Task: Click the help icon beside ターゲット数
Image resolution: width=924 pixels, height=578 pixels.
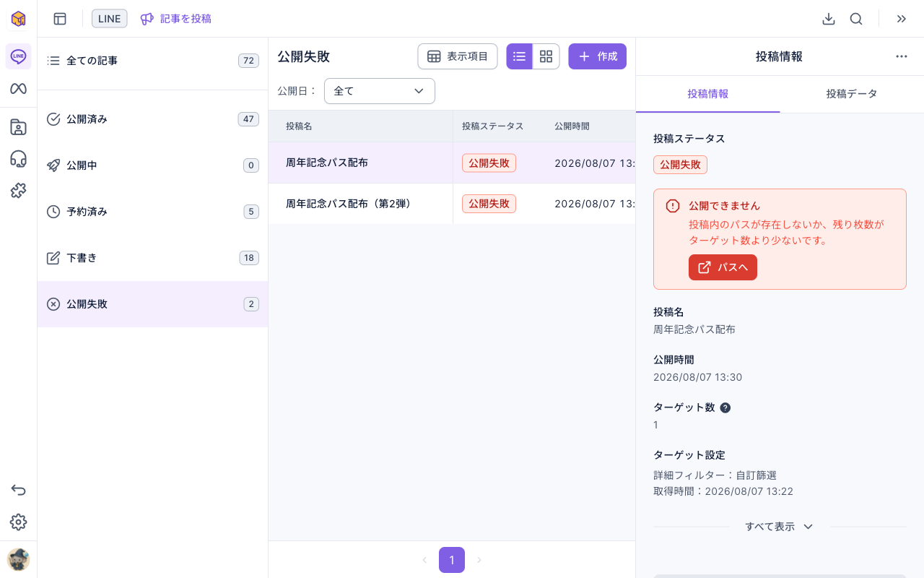Action: click(x=725, y=407)
